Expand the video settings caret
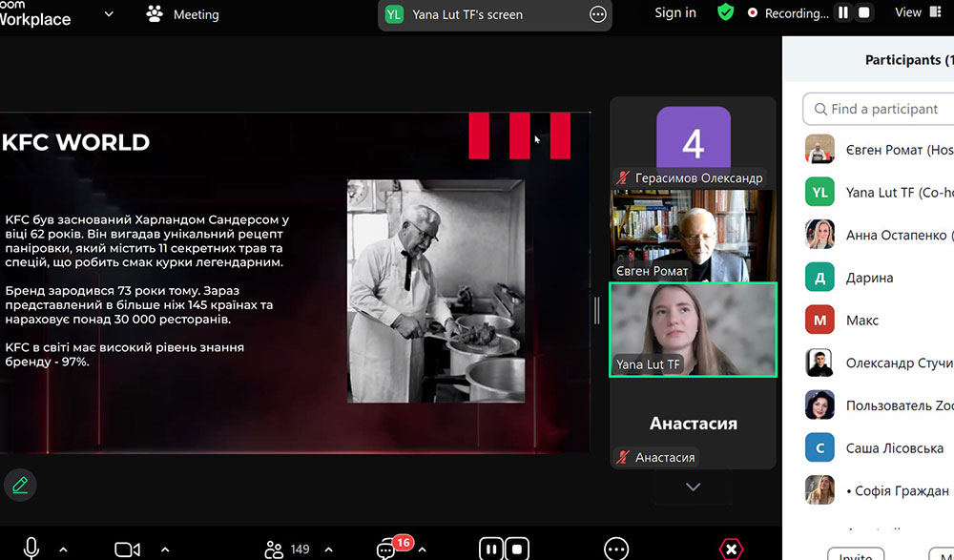The height and width of the screenshot is (560, 954). pos(165,550)
